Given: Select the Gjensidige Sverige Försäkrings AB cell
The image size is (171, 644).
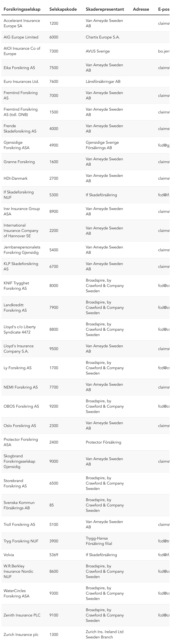Looking at the screenshot, I should (102, 145).
